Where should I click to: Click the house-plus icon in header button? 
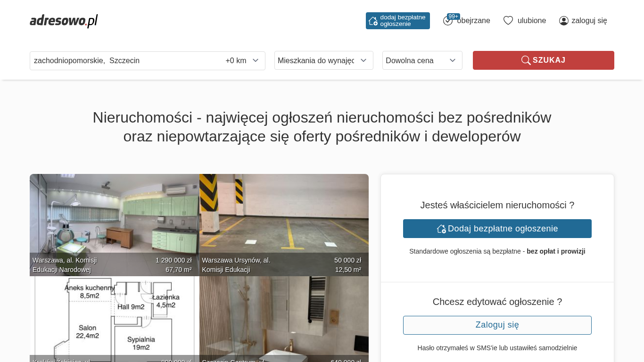[x=373, y=21]
